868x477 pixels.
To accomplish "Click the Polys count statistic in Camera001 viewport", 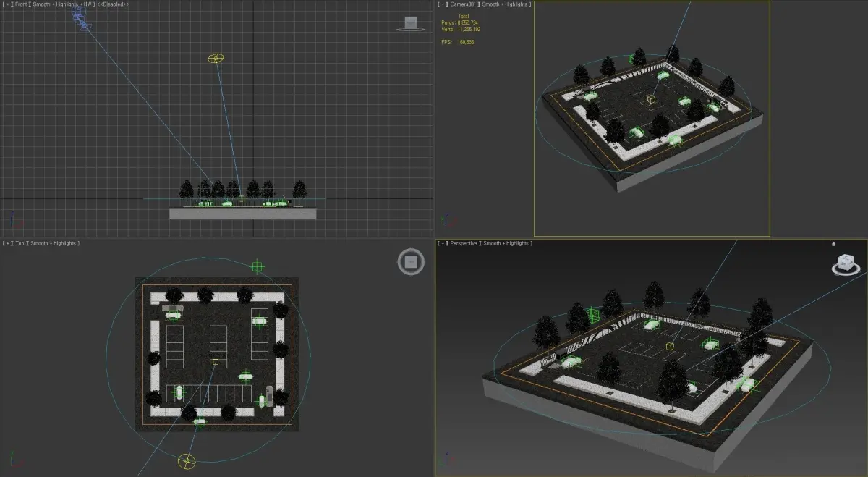I will (460, 23).
